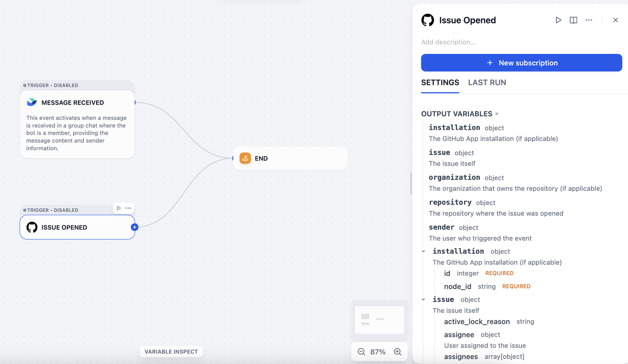This screenshot has width=628, height=364.
Task: Select the END node on canvas
Action: tap(290, 158)
